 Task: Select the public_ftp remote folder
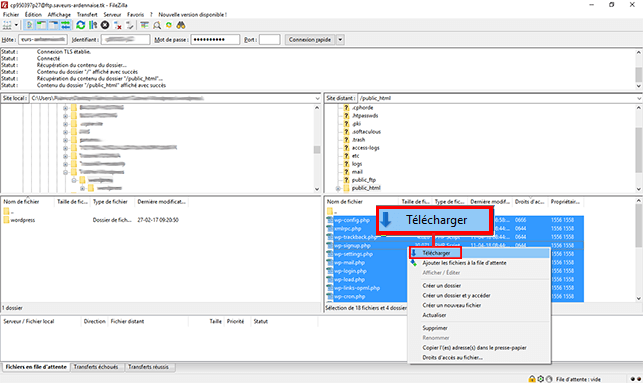click(x=363, y=180)
